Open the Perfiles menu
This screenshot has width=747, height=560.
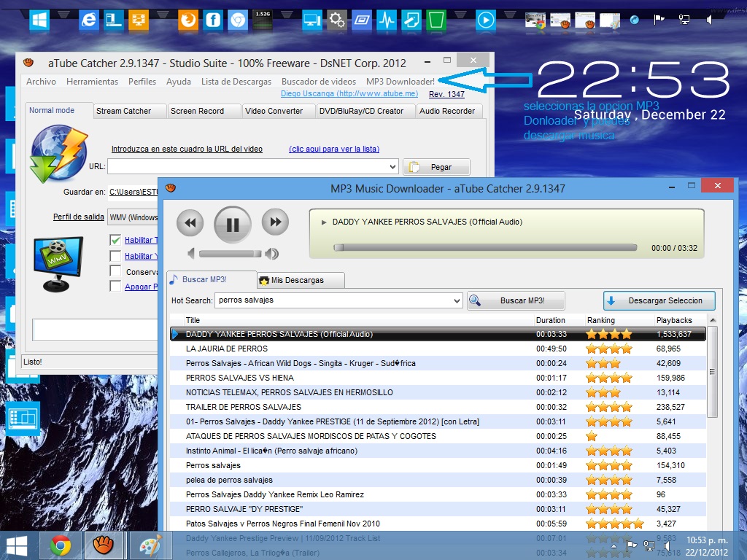(x=142, y=82)
